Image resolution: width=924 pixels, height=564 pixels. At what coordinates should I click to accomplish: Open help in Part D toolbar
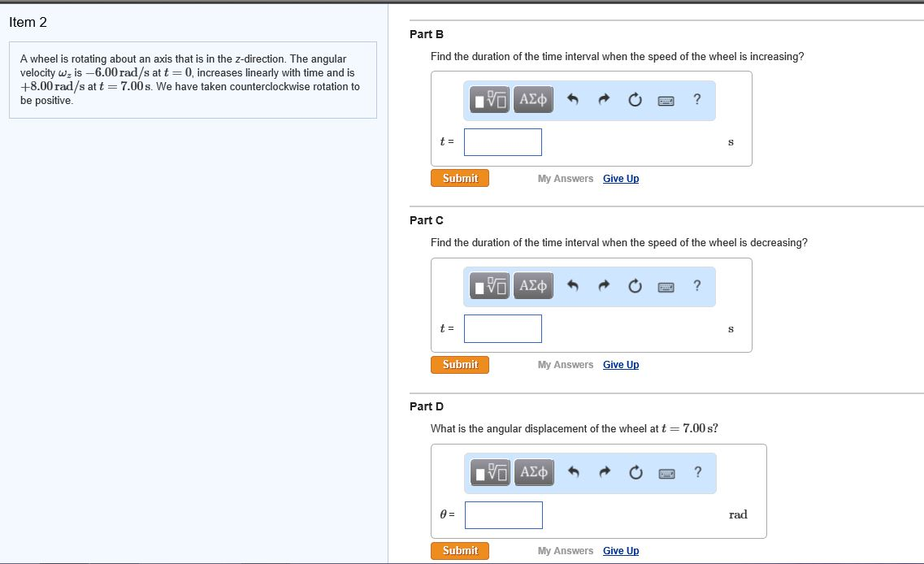pos(698,471)
